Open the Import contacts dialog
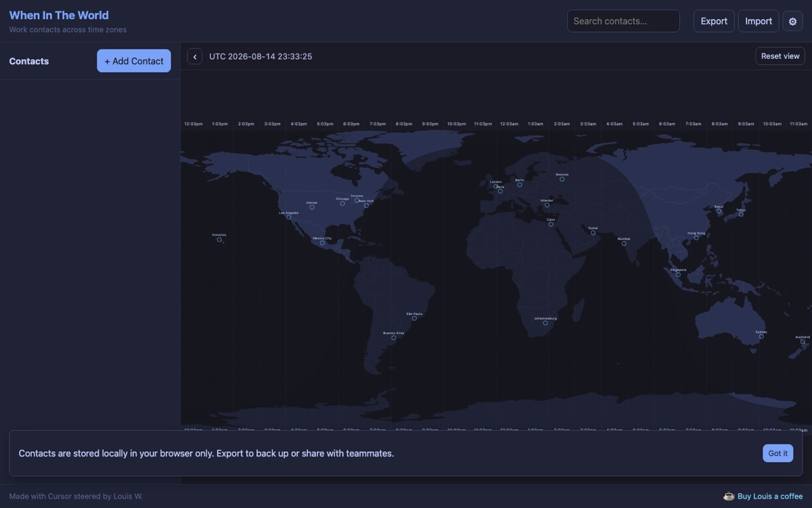The height and width of the screenshot is (508, 812). pos(759,21)
